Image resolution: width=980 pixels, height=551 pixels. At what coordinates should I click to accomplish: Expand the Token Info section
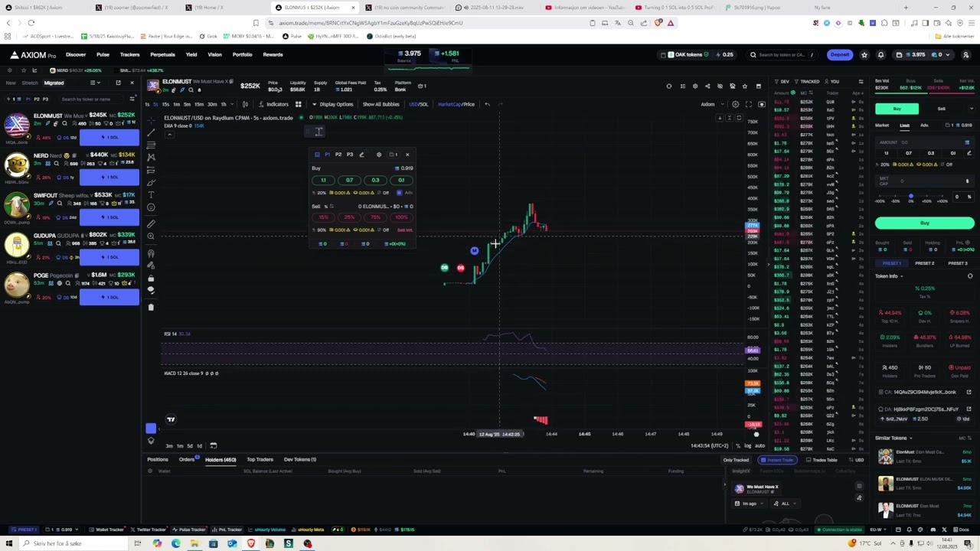point(889,276)
